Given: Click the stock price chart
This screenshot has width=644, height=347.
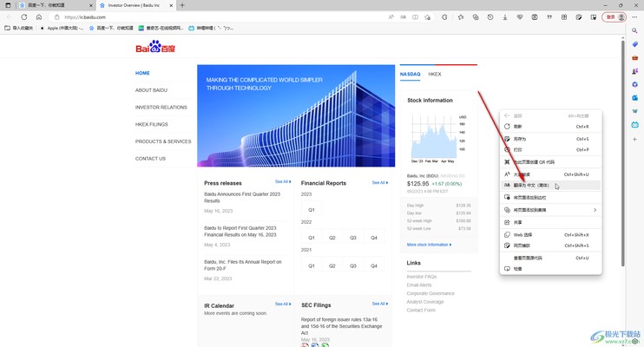Looking at the screenshot, I should 435,137.
